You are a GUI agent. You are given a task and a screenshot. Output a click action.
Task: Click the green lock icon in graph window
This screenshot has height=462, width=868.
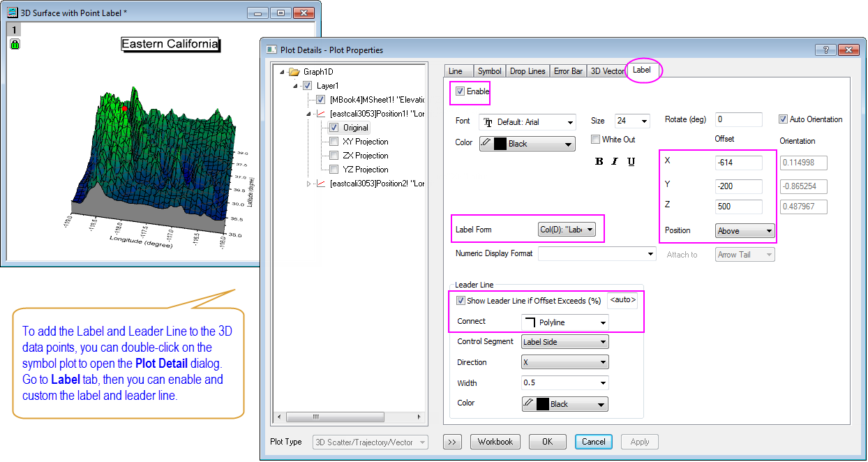click(15, 44)
